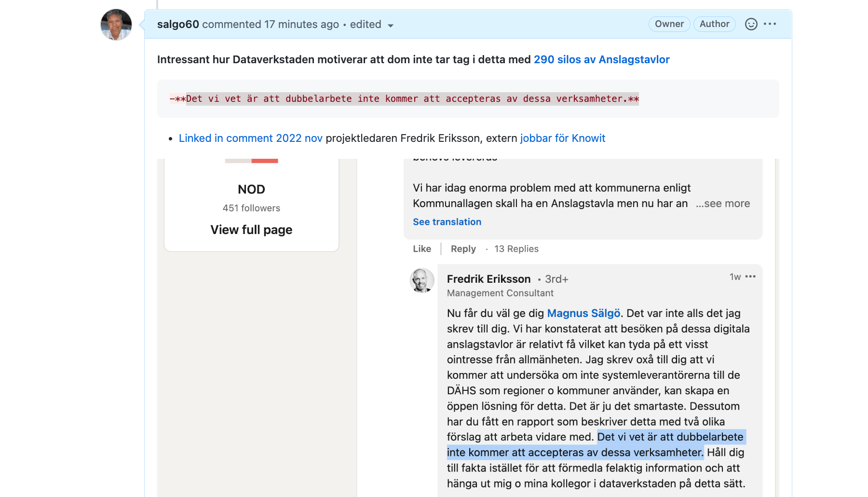Viewport: 868px width, 497px height.
Task: Show the 13 Replies thread
Action: 516,249
